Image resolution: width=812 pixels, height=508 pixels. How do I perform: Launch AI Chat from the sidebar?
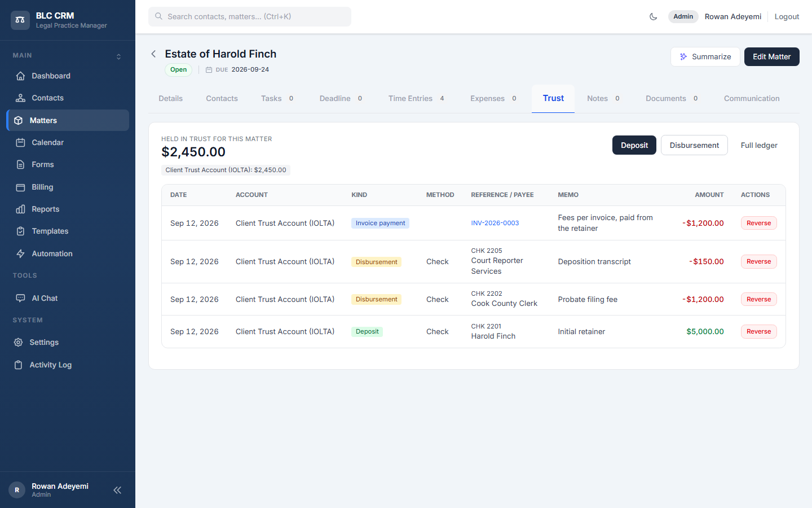[68, 298]
